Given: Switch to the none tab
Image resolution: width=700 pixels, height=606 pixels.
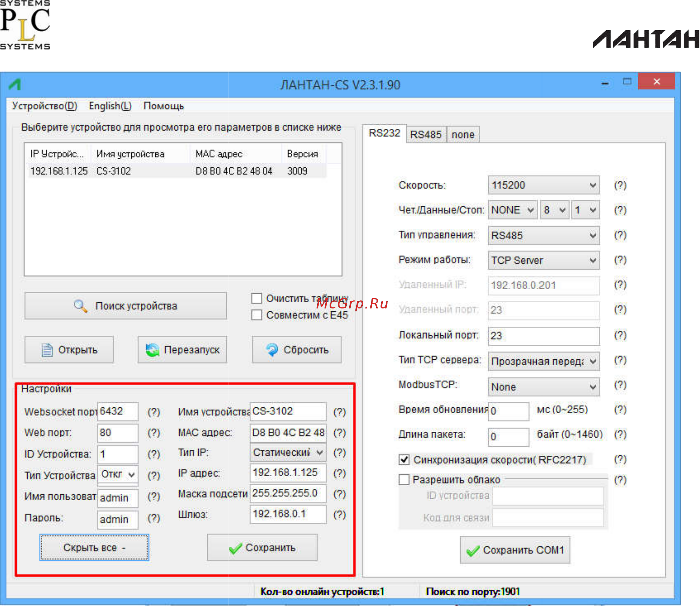Looking at the screenshot, I should 463,135.
